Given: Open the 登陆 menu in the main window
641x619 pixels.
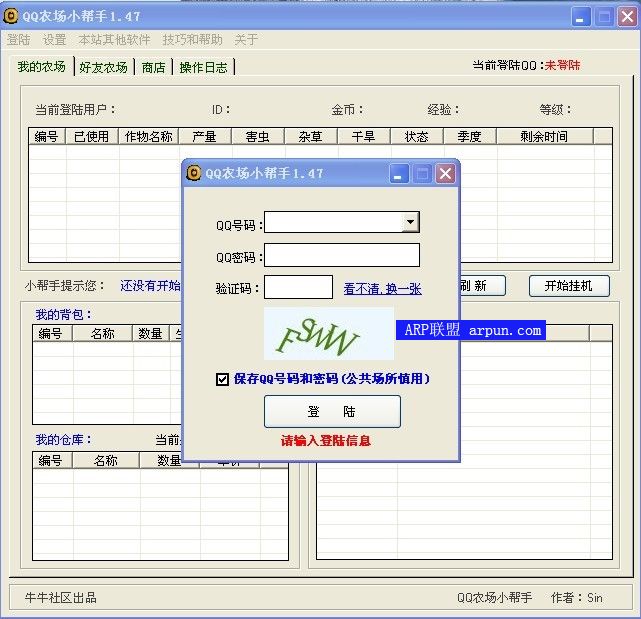Looking at the screenshot, I should (18, 40).
